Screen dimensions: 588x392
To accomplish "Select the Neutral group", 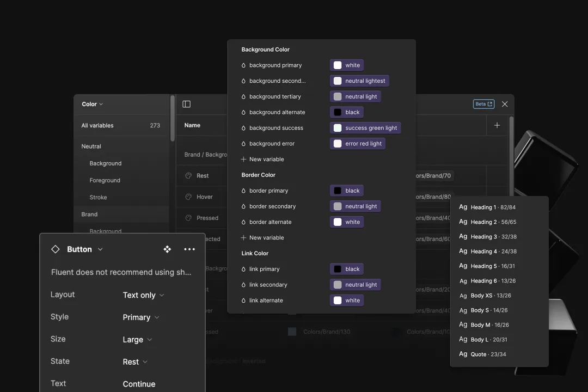I will (x=91, y=146).
